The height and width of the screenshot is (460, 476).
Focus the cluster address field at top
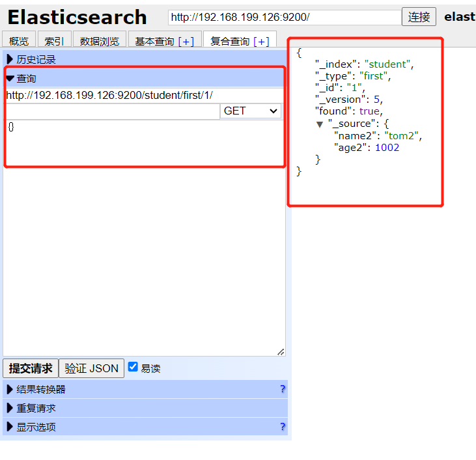tap(285, 18)
